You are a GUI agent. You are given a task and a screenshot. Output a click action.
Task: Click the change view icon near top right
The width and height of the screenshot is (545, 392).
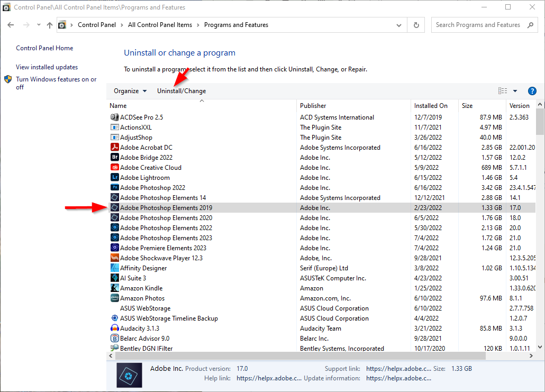pyautogui.click(x=502, y=90)
